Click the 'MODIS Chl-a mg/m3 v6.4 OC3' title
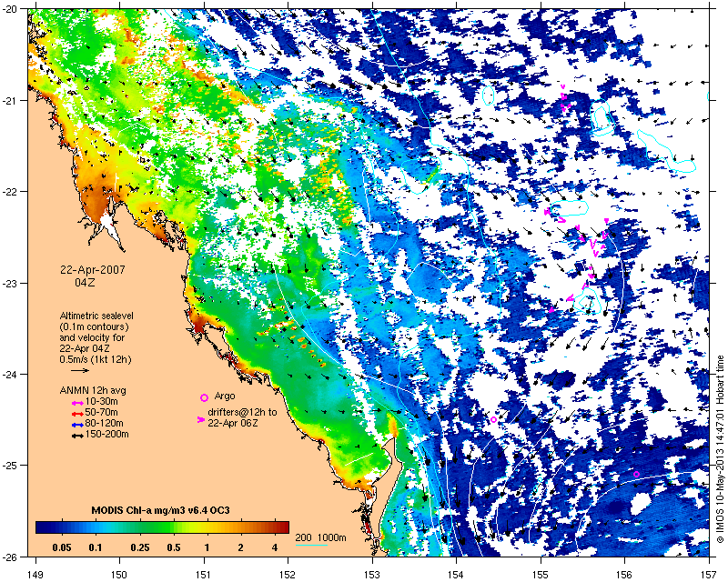This screenshot has height=582, width=728. click(x=161, y=510)
